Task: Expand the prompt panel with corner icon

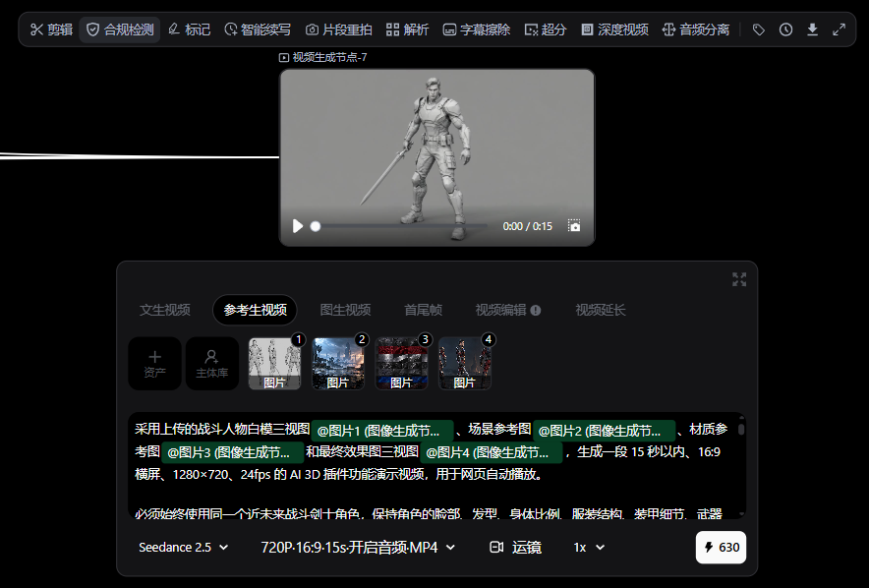Action: click(739, 279)
